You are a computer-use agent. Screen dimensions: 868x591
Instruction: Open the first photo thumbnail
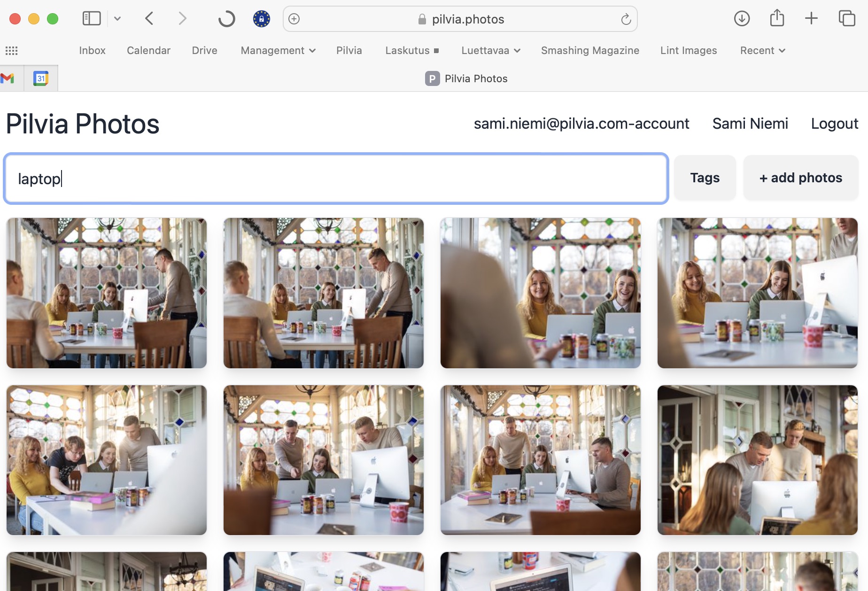tap(107, 293)
